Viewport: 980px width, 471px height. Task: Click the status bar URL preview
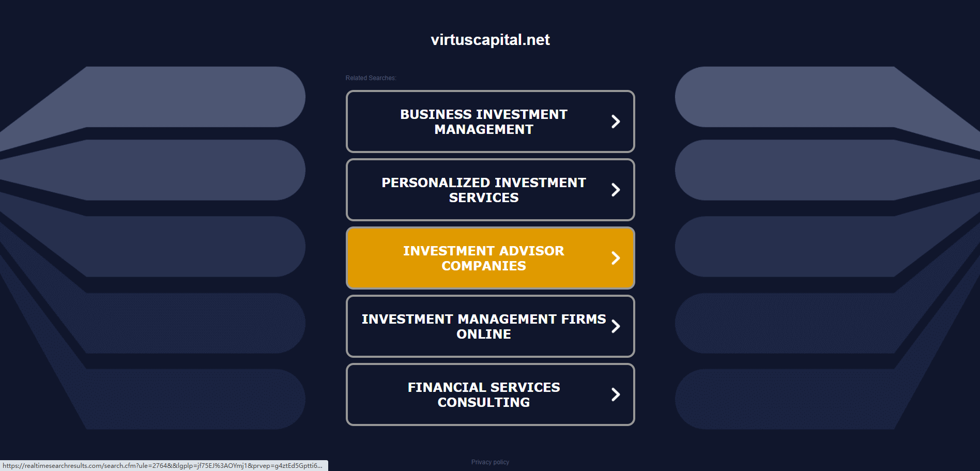(x=163, y=466)
